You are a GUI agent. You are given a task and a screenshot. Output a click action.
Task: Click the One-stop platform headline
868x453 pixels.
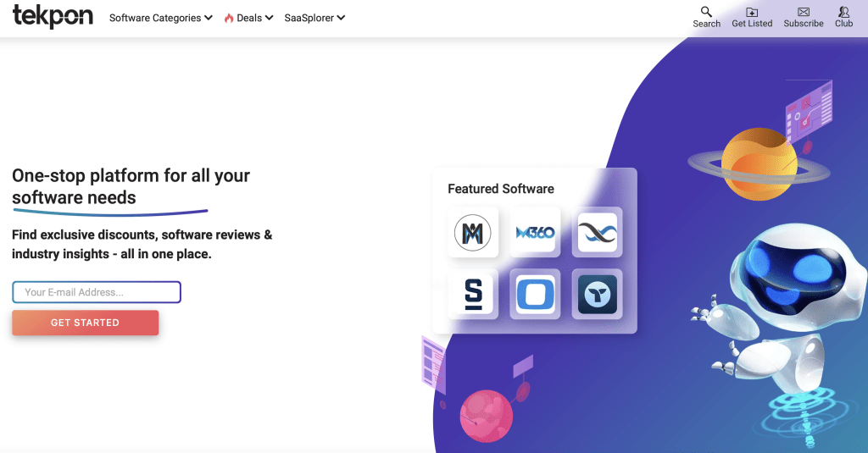[131, 186]
